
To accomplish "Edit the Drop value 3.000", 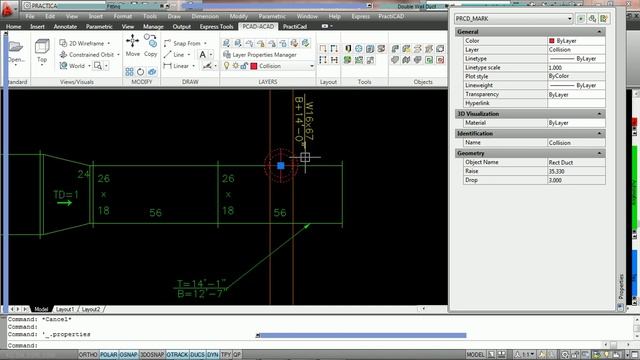I will pos(576,180).
